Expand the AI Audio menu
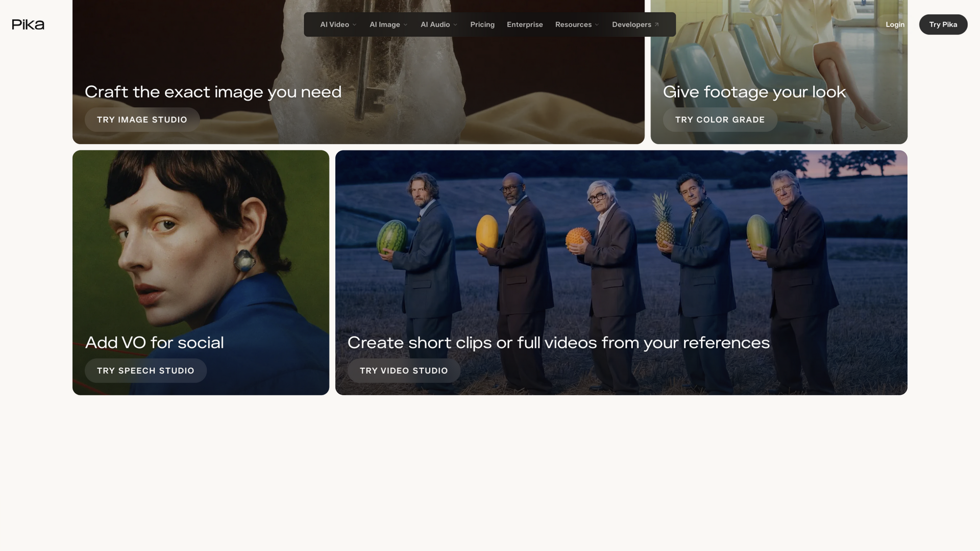The height and width of the screenshot is (551, 980). (x=438, y=24)
